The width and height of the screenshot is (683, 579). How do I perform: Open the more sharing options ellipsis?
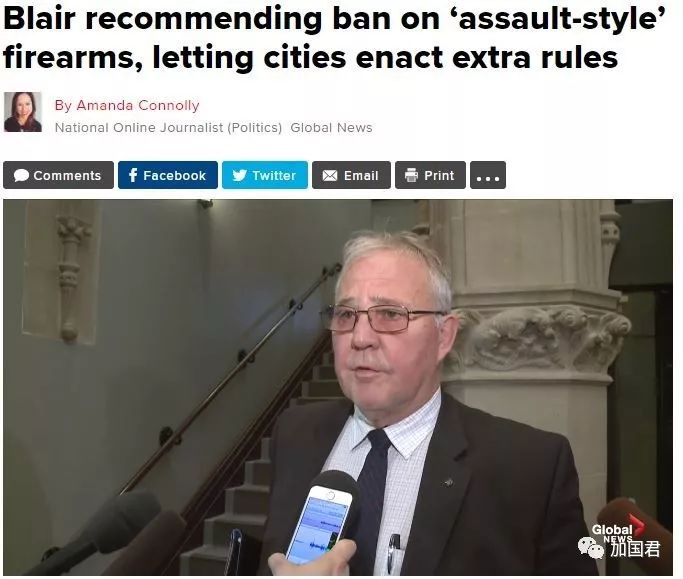488,175
